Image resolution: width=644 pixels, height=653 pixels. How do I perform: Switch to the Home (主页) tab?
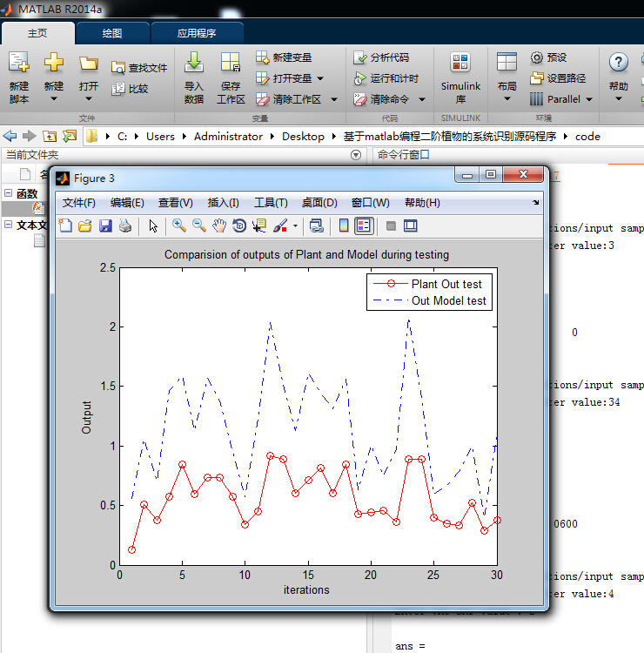point(37,33)
